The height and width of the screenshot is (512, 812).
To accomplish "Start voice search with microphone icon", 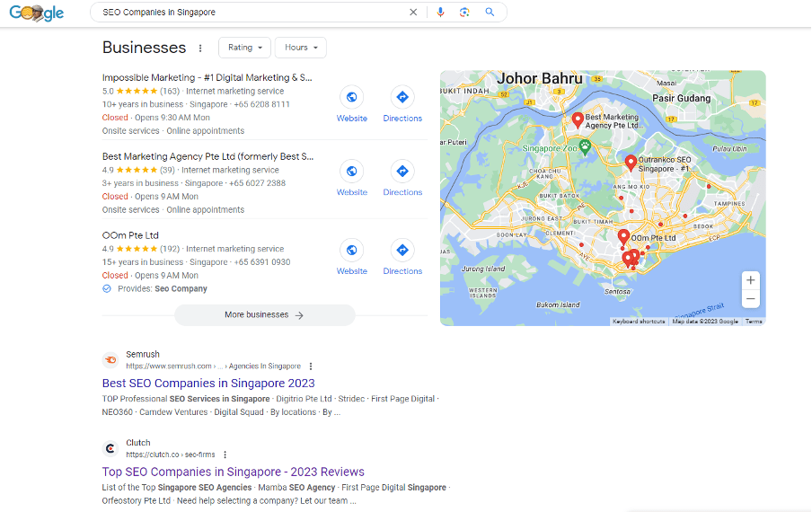I will tap(440, 13).
